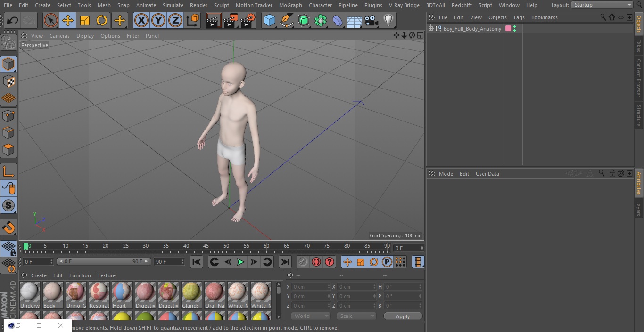Open viewport Cameras menu
Screen dimensions: 644x332
point(59,36)
